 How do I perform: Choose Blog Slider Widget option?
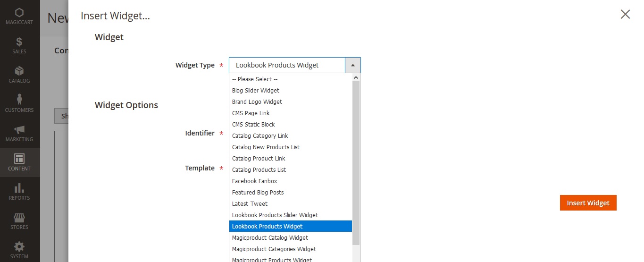point(256,91)
